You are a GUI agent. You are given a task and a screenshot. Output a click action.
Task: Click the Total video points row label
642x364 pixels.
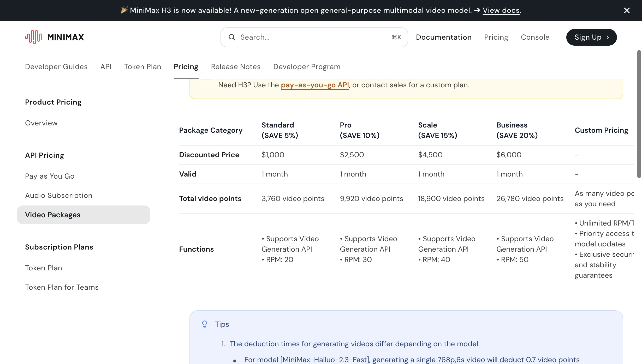(x=210, y=199)
